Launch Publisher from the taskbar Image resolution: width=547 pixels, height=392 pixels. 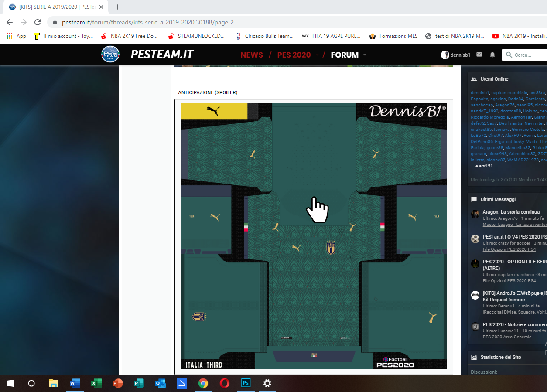(x=139, y=383)
